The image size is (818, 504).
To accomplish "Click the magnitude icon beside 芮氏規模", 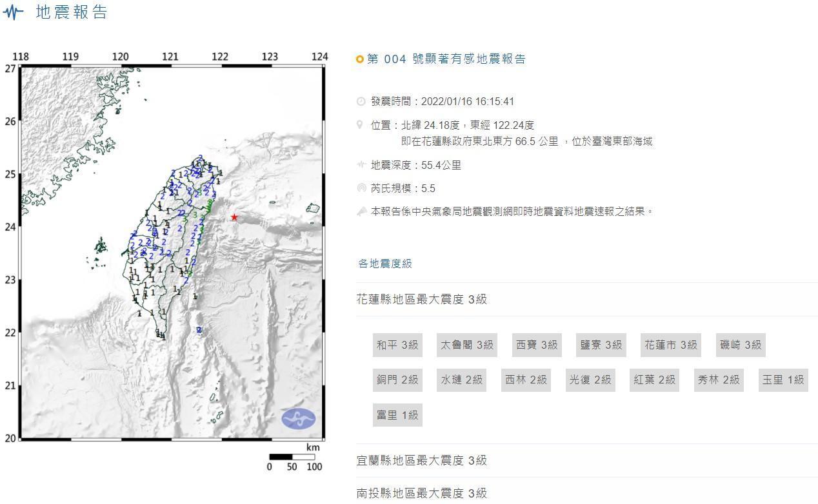I will 361,188.
